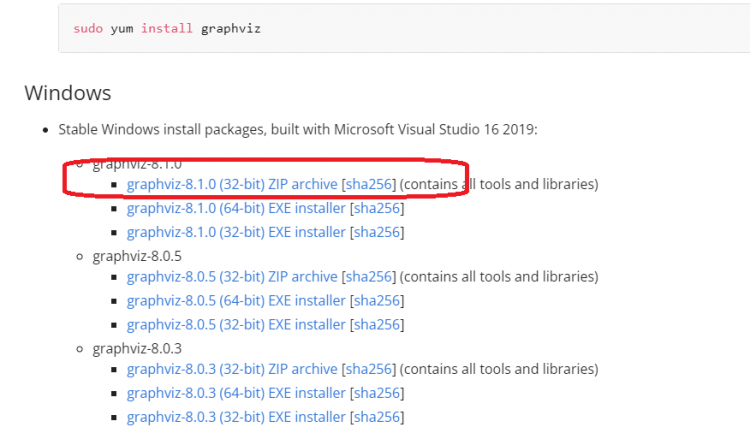
Task: Download graphviz-8.0.3 (32-bit) EXE installer
Action: click(236, 417)
